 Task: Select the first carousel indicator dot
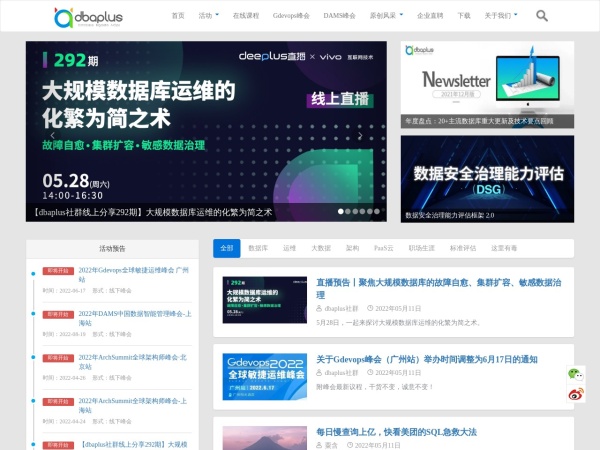[341, 211]
